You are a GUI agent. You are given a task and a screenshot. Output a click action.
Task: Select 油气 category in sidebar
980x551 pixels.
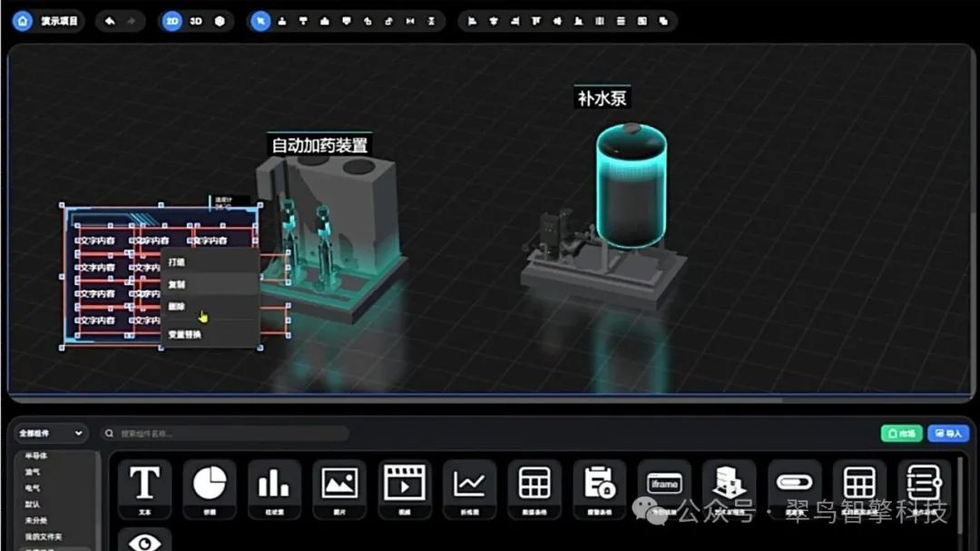coord(33,472)
